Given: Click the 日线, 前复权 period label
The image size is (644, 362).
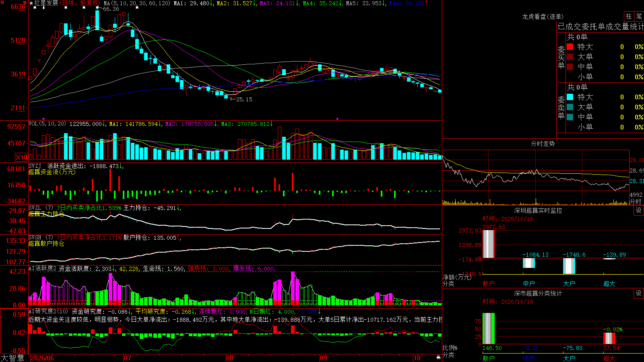Looking at the screenshot, I should 80,3.
